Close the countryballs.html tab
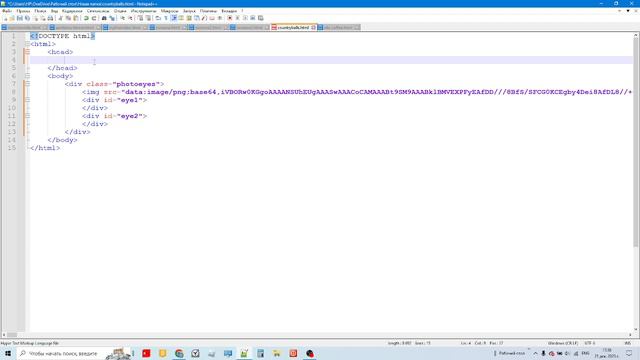Viewport: 640px width, 360px height. pos(313,27)
